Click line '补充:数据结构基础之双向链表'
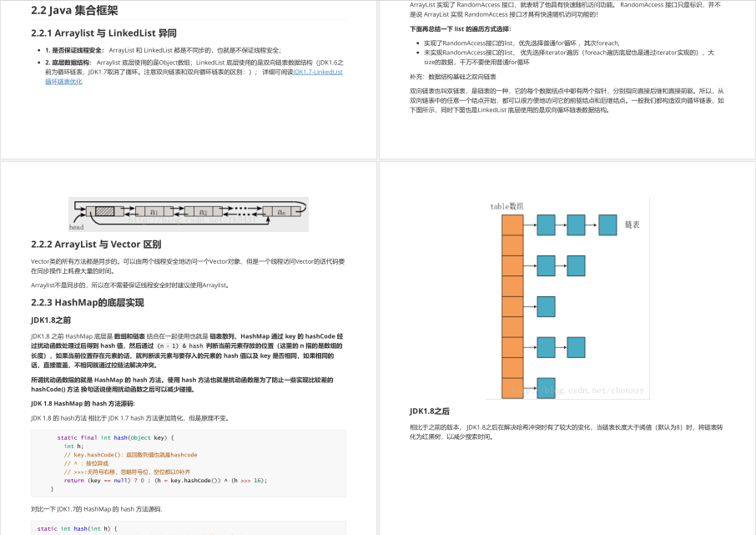 tap(453, 77)
